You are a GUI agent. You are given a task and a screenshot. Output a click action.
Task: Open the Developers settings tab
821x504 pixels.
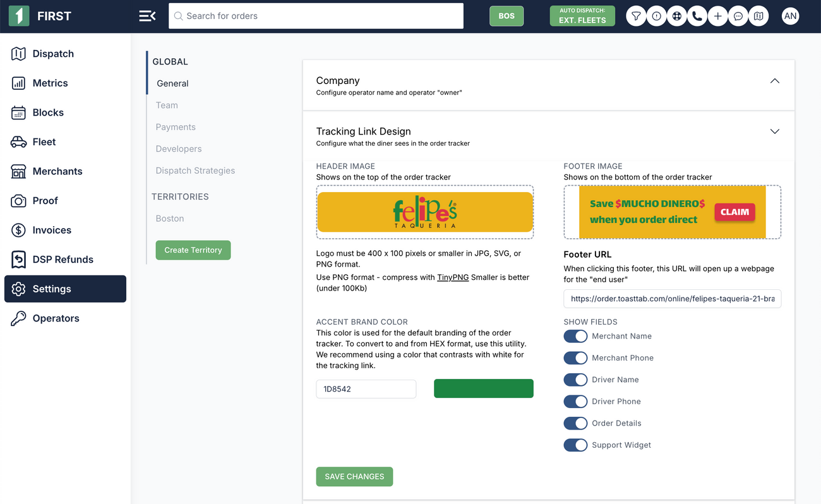click(179, 149)
